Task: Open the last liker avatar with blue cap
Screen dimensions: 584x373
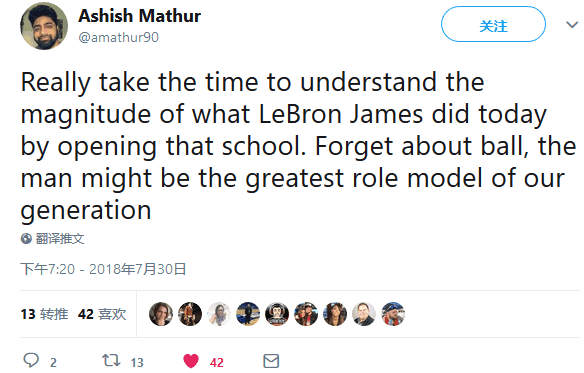Action: [x=393, y=314]
